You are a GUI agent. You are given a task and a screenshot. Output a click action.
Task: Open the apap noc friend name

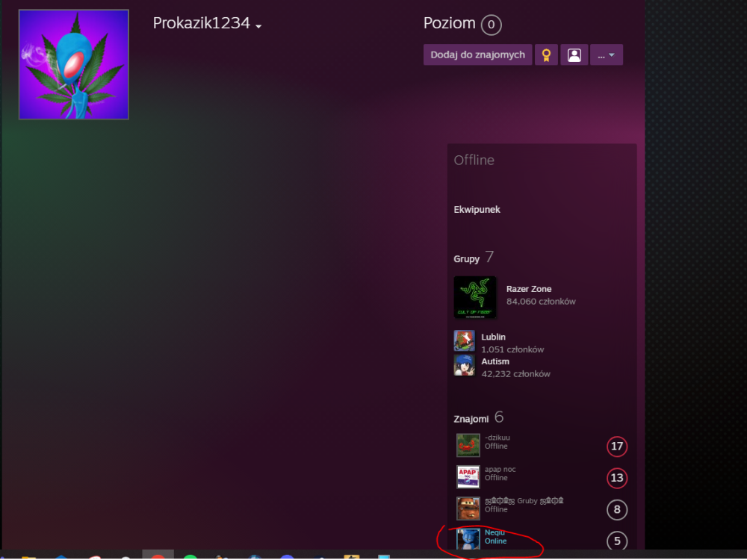(500, 469)
